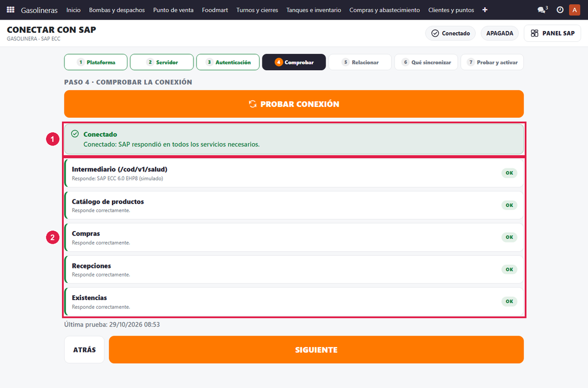Go to the Inicio menu
Image resolution: width=588 pixels, height=388 pixels.
(x=73, y=10)
